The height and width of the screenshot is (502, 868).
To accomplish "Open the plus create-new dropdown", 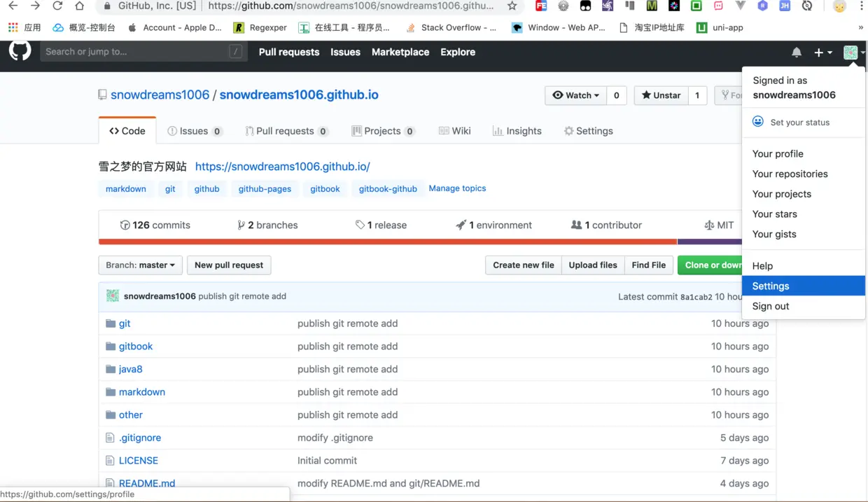I will point(822,52).
